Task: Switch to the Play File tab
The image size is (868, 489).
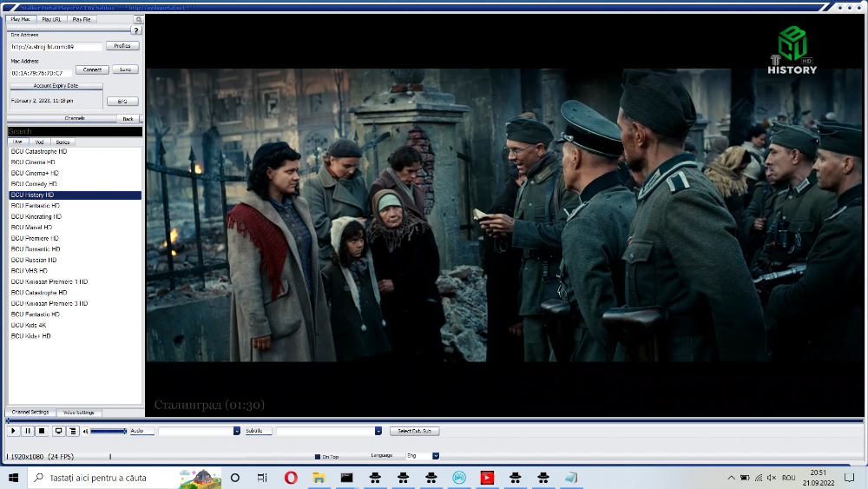Action: [82, 19]
